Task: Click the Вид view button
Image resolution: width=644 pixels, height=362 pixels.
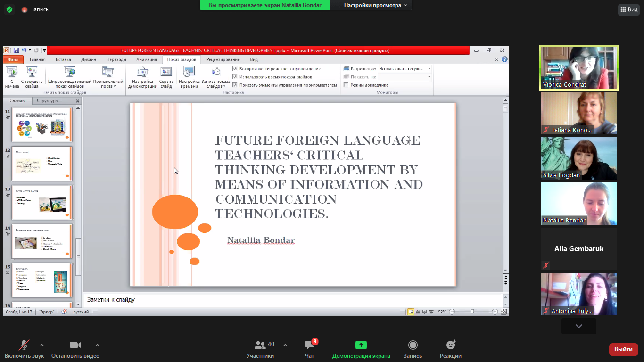Action: coord(629,9)
